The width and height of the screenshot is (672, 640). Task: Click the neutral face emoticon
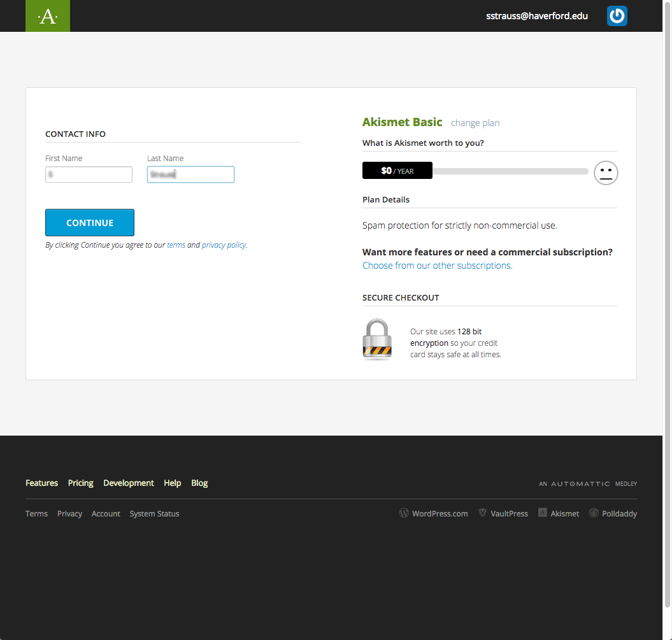click(606, 173)
